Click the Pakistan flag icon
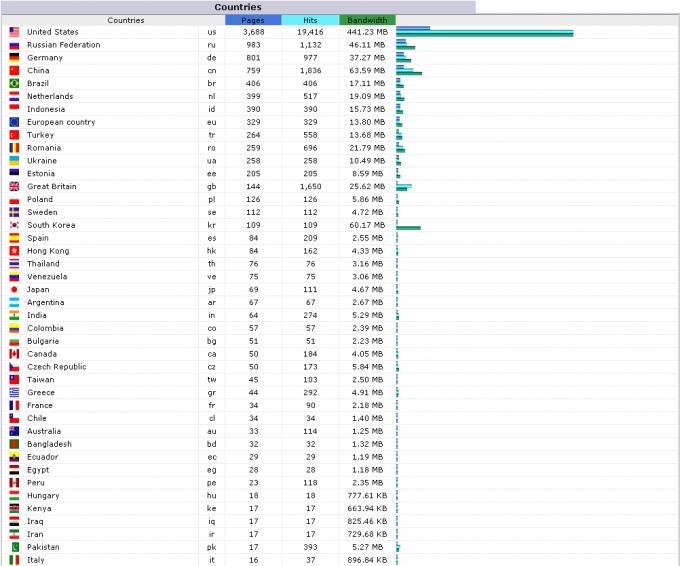Screen dimensions: 682x566 tap(14, 547)
